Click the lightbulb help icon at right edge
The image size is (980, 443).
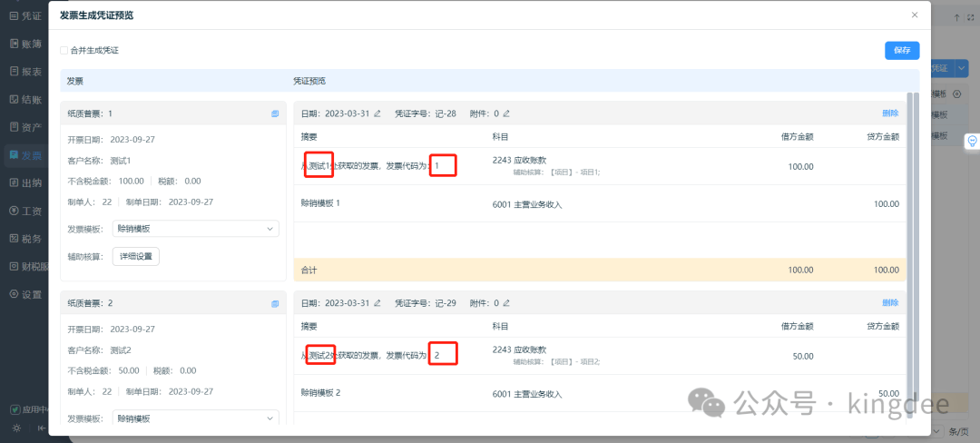tap(971, 141)
